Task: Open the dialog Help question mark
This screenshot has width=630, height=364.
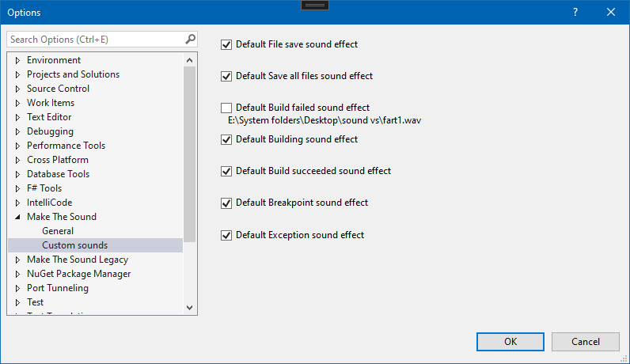Action: (x=575, y=12)
